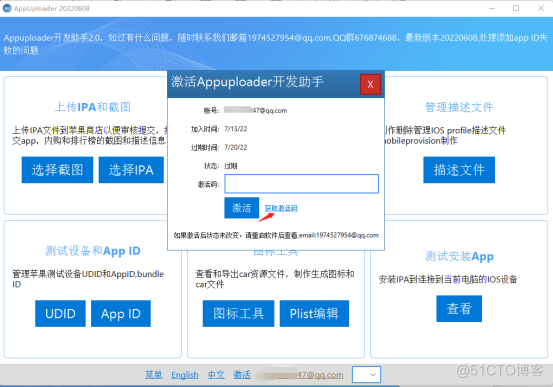Open the Plist编辑 editor button
Viewport: 553px width, 387px height.
tap(314, 314)
